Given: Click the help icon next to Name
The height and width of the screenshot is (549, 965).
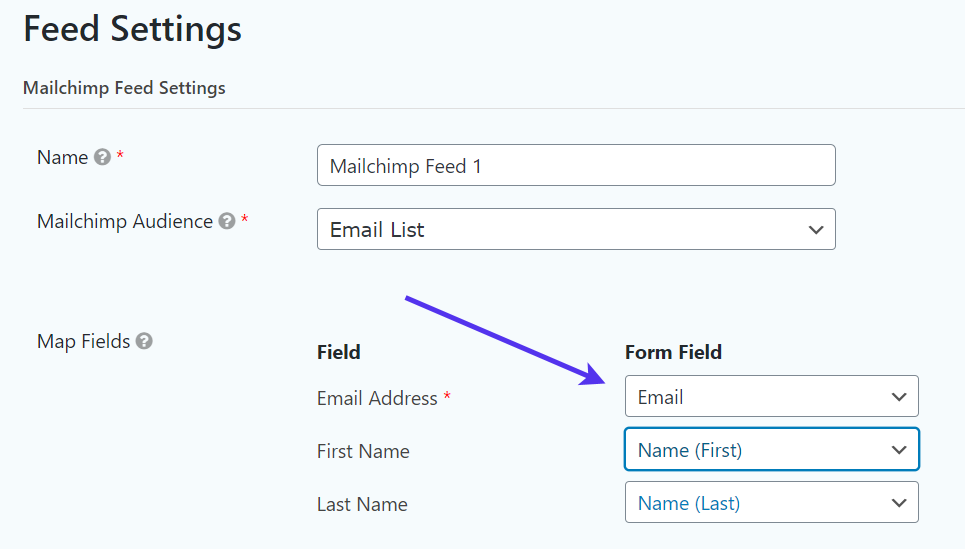Looking at the screenshot, I should (102, 158).
